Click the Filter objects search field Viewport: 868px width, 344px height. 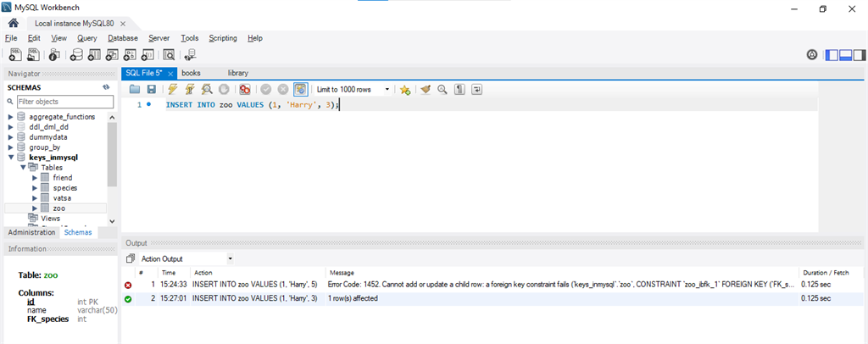(x=64, y=102)
